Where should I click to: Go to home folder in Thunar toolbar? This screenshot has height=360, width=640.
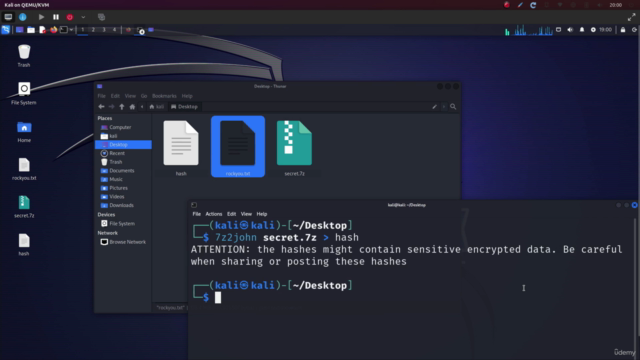pyautogui.click(x=132, y=107)
